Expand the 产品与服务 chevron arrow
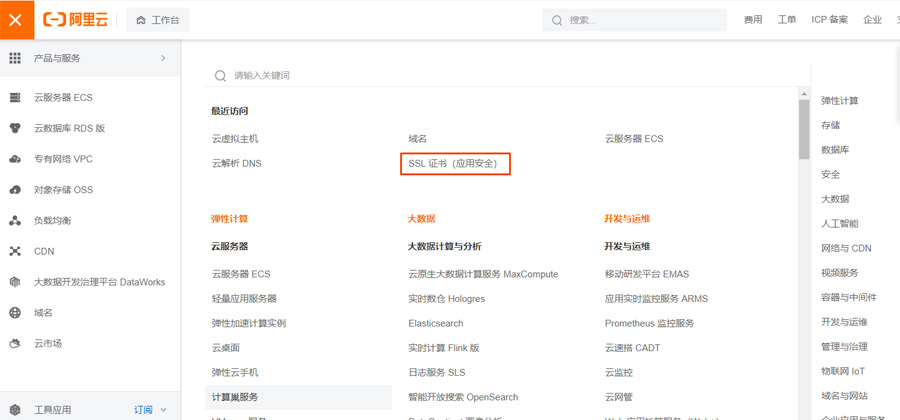This screenshot has width=900, height=420. point(163,58)
